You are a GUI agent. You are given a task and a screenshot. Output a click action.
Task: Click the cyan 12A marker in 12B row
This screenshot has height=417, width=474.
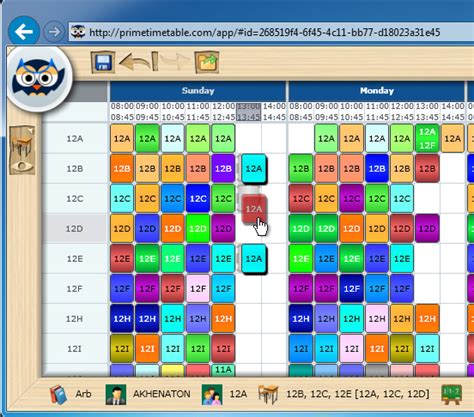pyautogui.click(x=254, y=169)
